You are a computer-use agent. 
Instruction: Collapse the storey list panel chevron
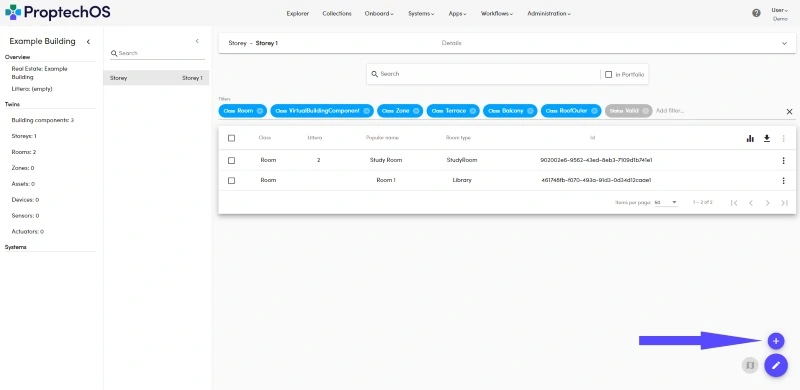(x=197, y=41)
